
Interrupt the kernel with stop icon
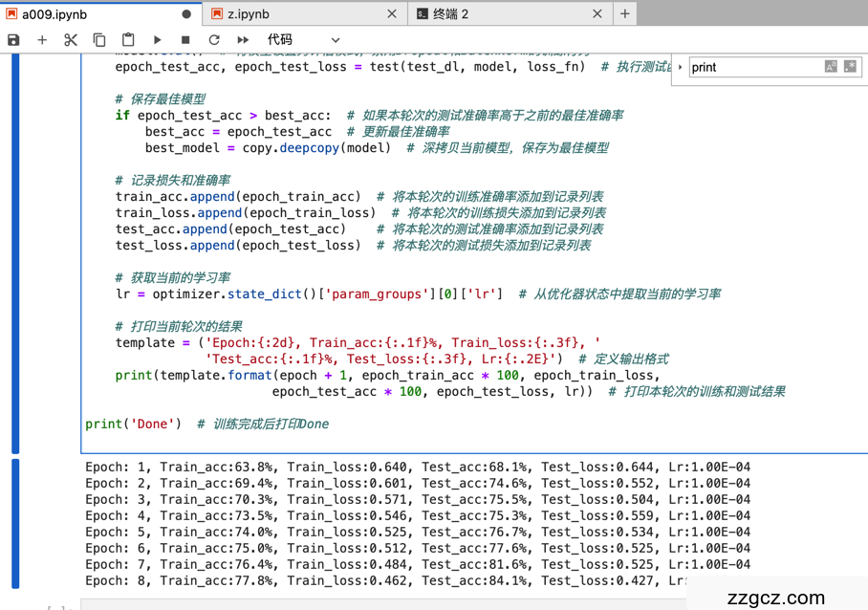click(184, 40)
